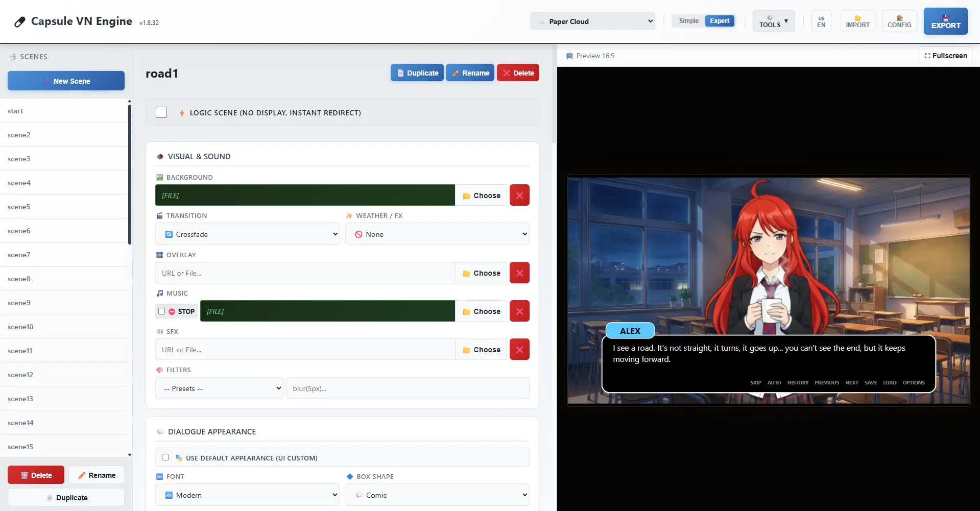Viewport: 980px width, 511px height.
Task: Open the Import icon button
Action: 857,21
